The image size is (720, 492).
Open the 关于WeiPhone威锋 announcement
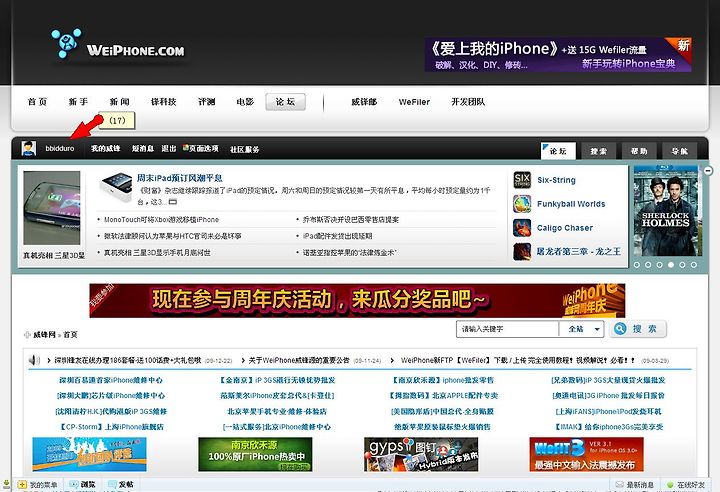299,361
